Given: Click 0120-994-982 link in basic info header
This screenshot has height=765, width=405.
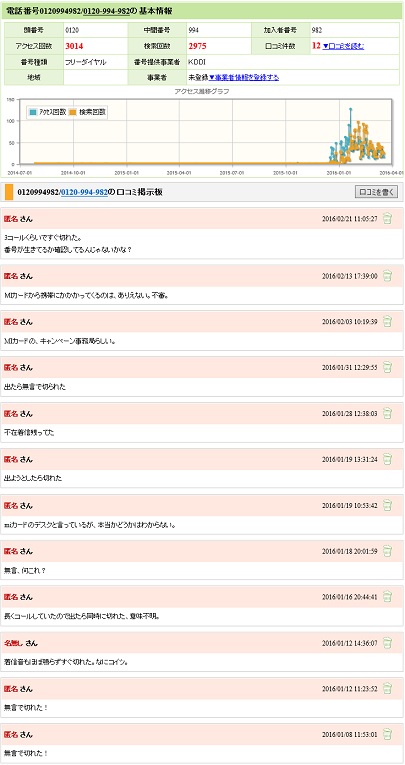Looking at the screenshot, I should pyautogui.click(x=106, y=10).
